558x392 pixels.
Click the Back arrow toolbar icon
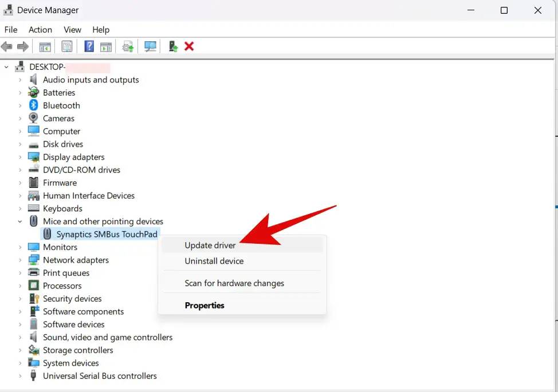(x=6, y=46)
